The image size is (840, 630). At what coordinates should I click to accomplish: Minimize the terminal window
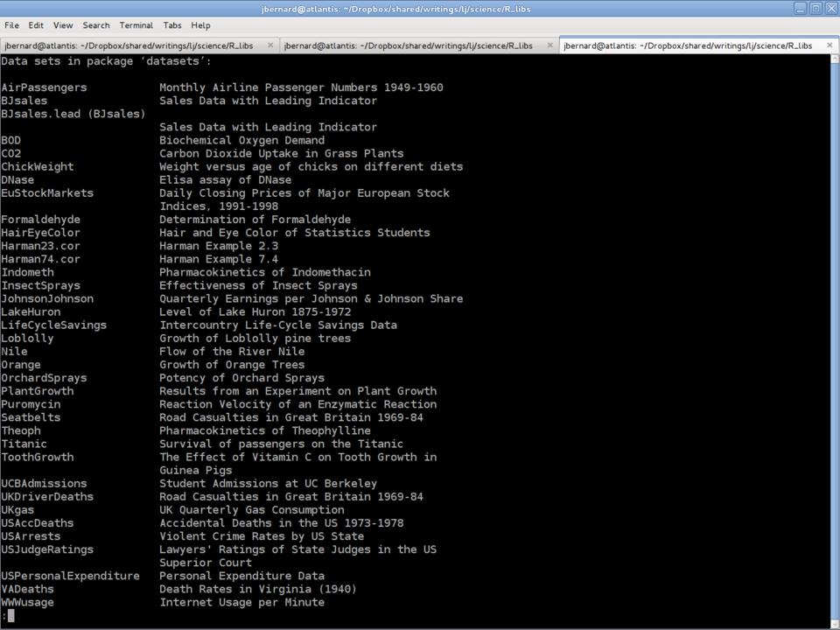coord(800,8)
